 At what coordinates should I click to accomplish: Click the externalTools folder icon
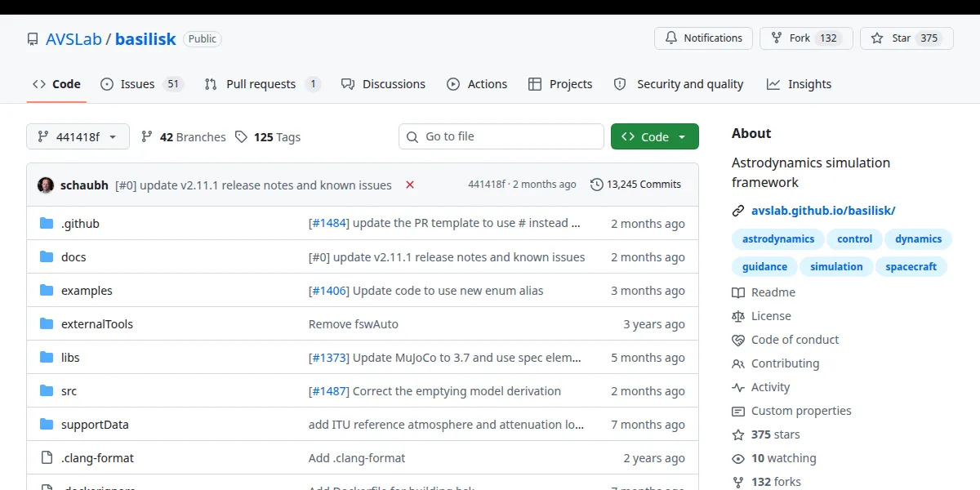point(47,323)
